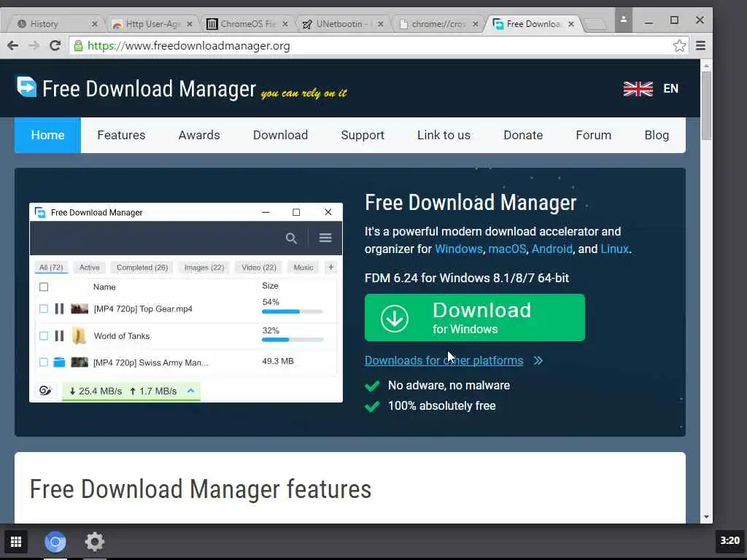Select the Video (22) filter tab
Viewport: 747px width, 560px height.
tap(259, 267)
